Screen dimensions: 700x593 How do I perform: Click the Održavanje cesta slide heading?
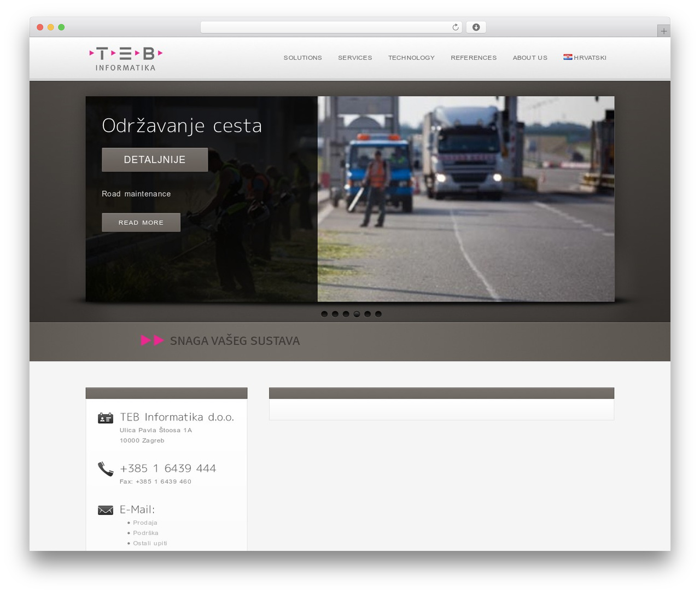pyautogui.click(x=182, y=126)
